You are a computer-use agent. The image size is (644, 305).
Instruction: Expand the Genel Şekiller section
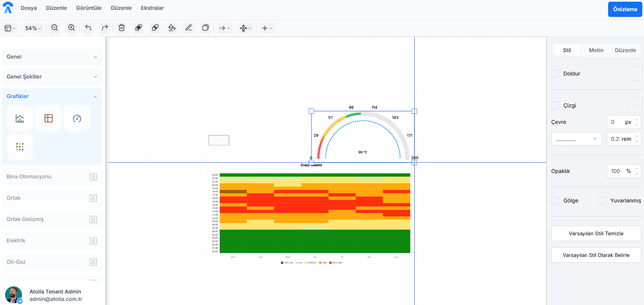[x=52, y=77]
